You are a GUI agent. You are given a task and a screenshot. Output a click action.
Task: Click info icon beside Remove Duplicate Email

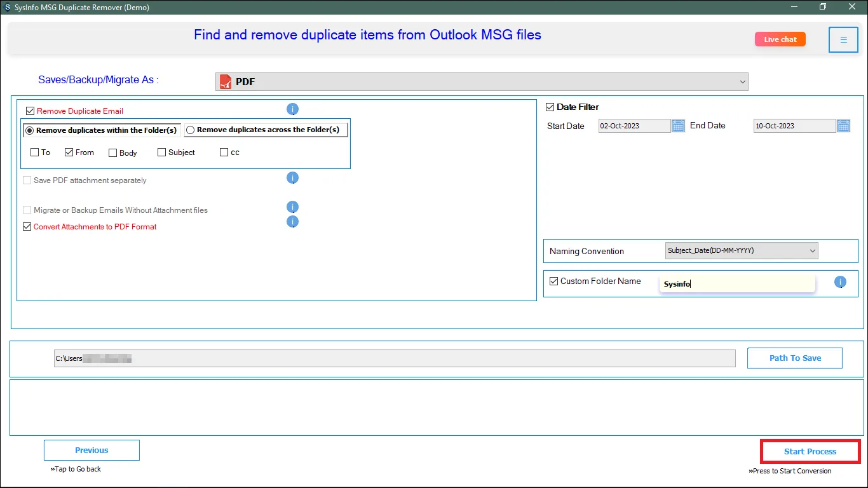coord(292,109)
